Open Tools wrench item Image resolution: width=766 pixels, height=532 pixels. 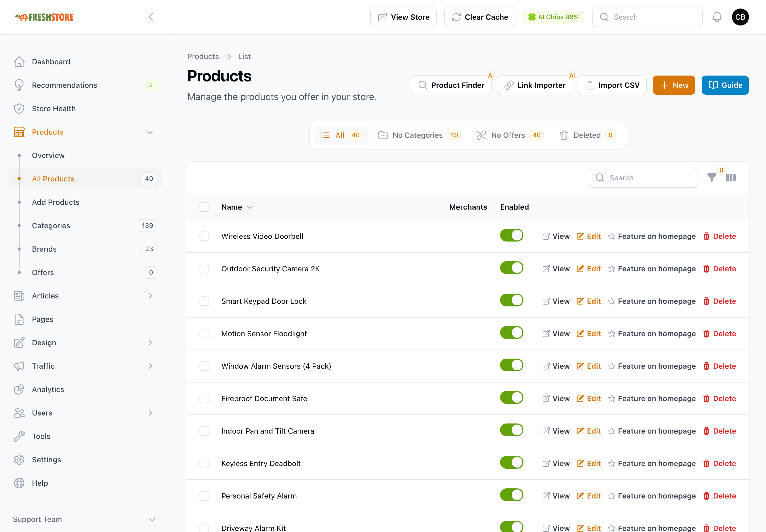[x=85, y=436]
